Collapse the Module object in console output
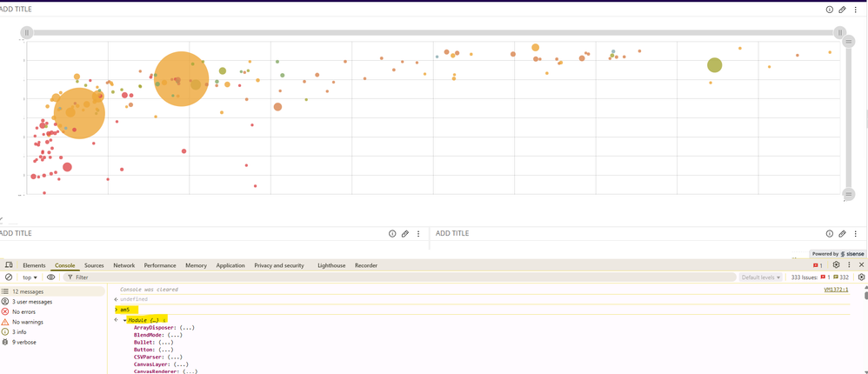This screenshot has width=868, height=374. pyautogui.click(x=124, y=320)
